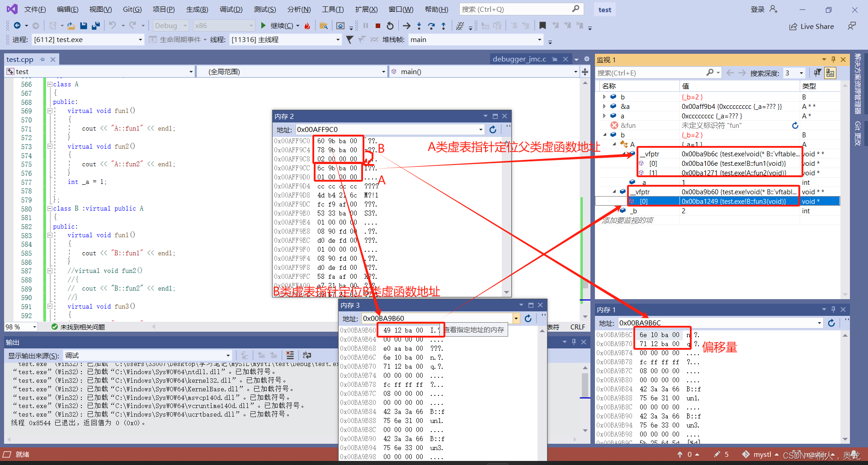Maximize the Memory 2 (内存 2) window
The height and width of the screenshot is (465, 868).
[495, 116]
